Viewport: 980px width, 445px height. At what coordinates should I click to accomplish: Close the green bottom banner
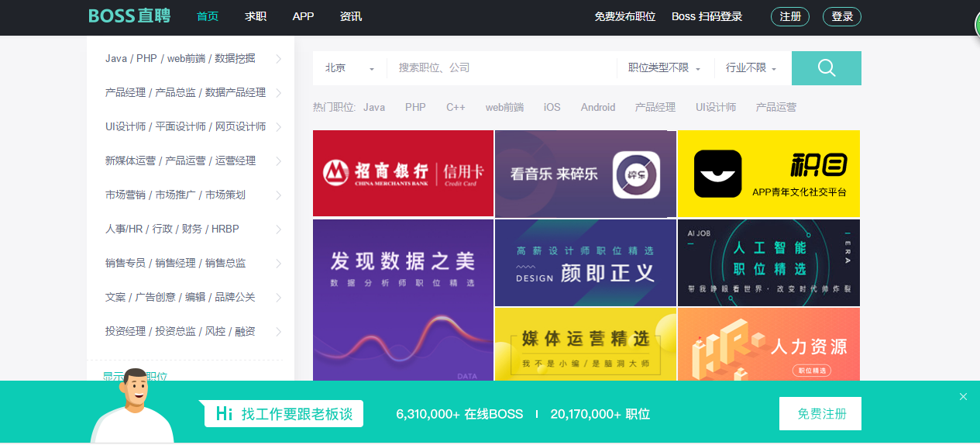pos(963,397)
